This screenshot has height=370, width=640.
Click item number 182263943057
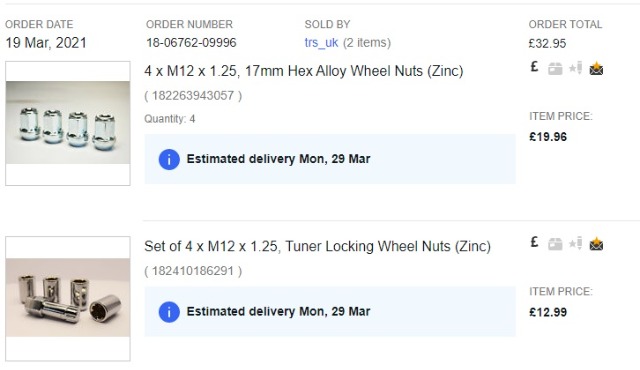coord(193,96)
